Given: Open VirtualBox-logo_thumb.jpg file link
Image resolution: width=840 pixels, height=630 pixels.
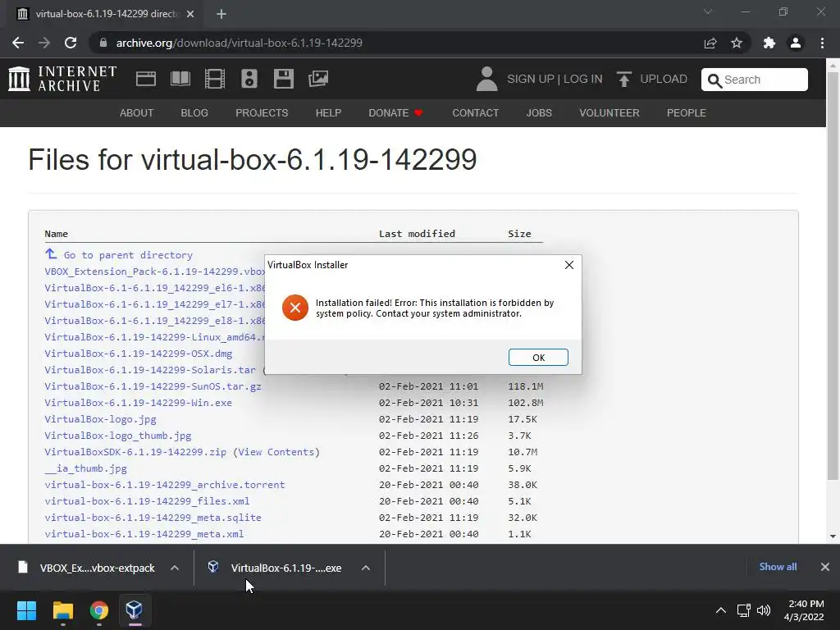Looking at the screenshot, I should [x=118, y=436].
